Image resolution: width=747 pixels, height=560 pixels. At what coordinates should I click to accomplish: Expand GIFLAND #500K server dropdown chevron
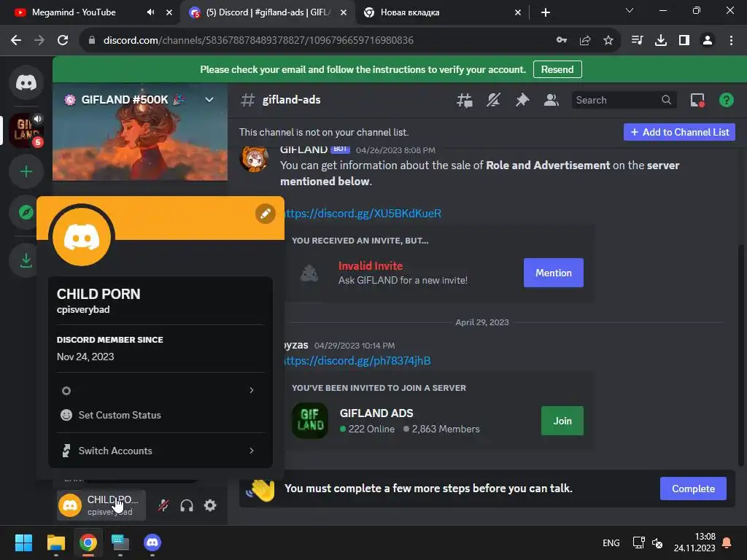click(x=209, y=99)
